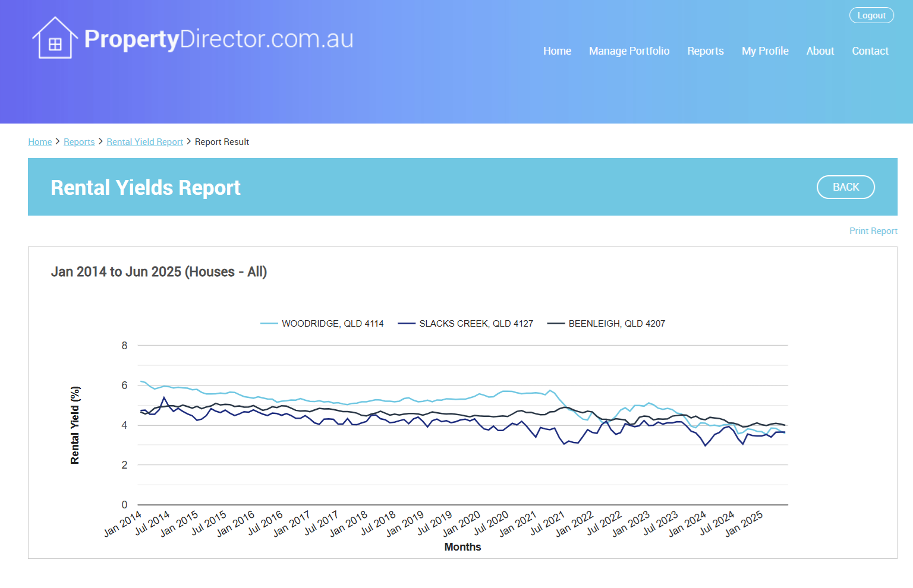Click the y-axis value 0
Image resolution: width=913 pixels, height=588 pixels.
tap(124, 505)
